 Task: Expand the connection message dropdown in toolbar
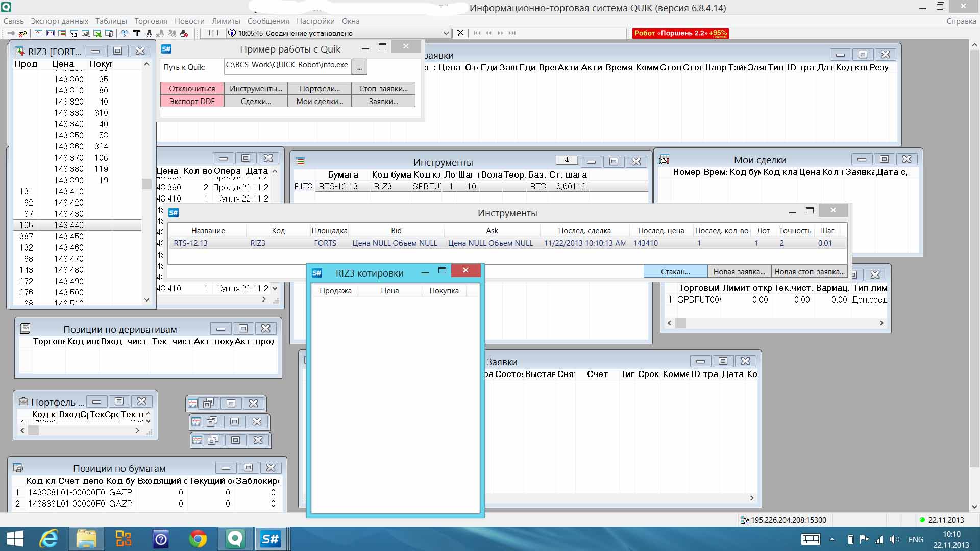(446, 33)
